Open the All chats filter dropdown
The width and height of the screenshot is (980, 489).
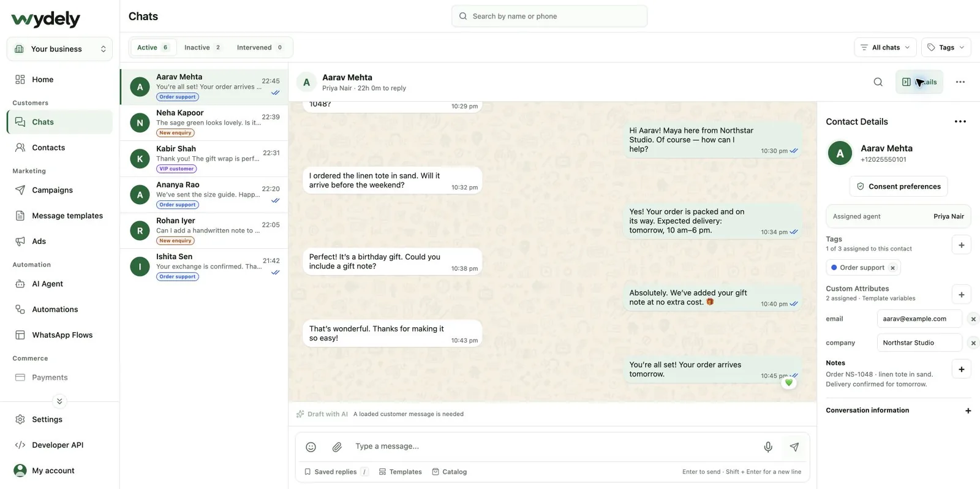[x=884, y=47]
